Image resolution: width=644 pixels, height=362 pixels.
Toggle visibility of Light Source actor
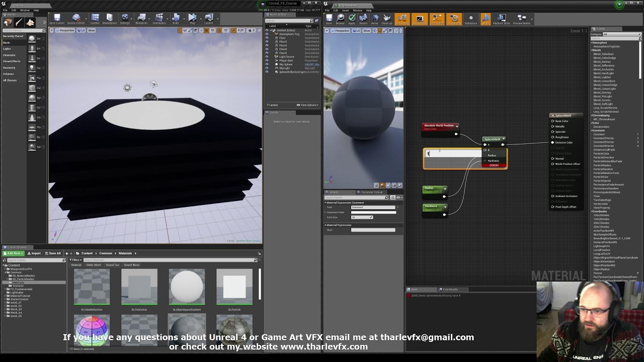point(267,57)
